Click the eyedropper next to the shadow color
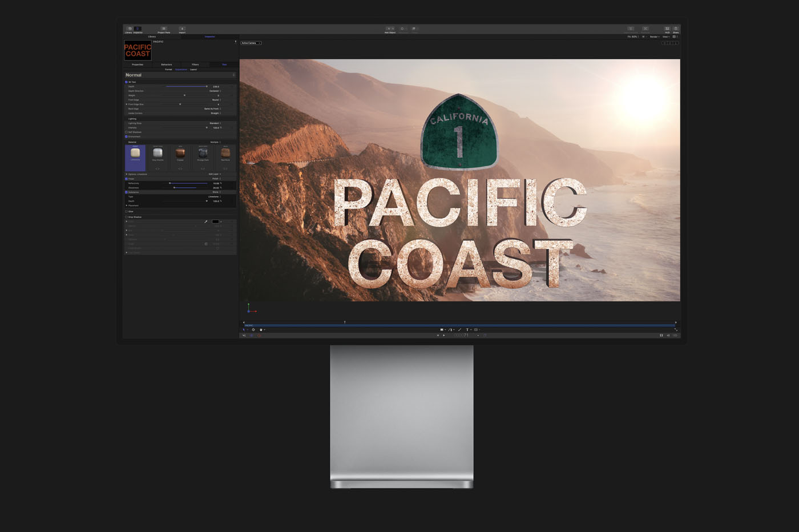Screen dimensions: 799x532 (x=206, y=221)
